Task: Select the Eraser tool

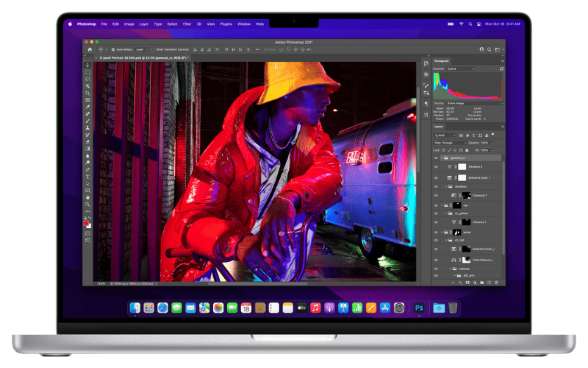Action: (87, 142)
